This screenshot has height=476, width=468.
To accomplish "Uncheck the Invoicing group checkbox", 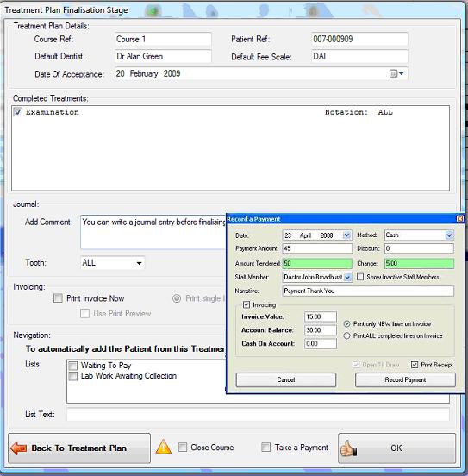I will click(x=246, y=304).
